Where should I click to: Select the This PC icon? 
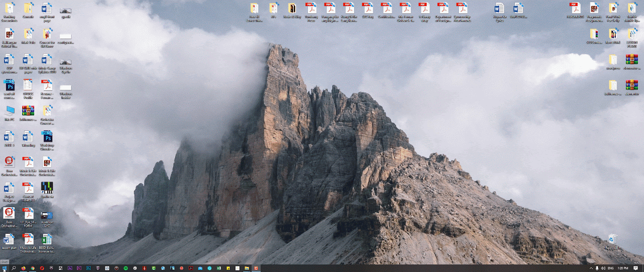pyautogui.click(x=9, y=113)
